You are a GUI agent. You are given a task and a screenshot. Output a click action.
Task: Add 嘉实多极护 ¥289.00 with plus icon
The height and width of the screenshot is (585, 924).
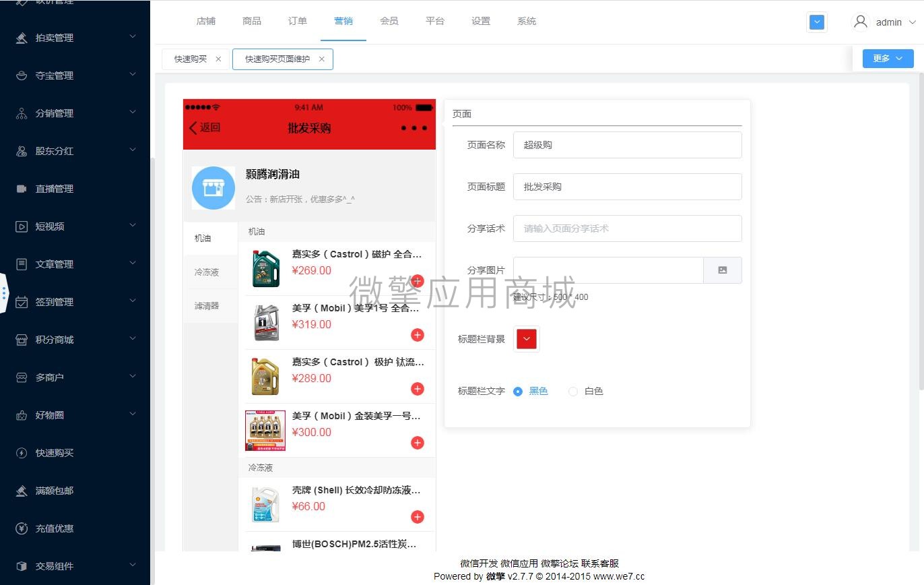[x=418, y=389]
